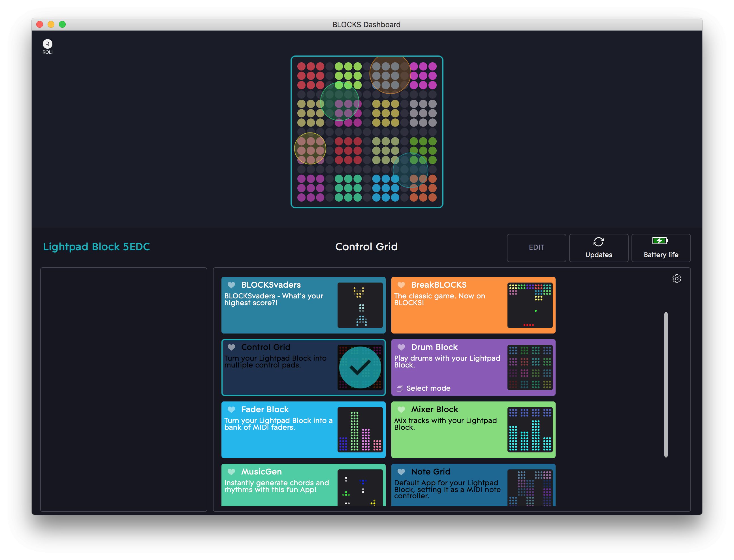The height and width of the screenshot is (560, 734).
Task: Click the Lightpad Block 5EDC name
Action: pyautogui.click(x=96, y=247)
